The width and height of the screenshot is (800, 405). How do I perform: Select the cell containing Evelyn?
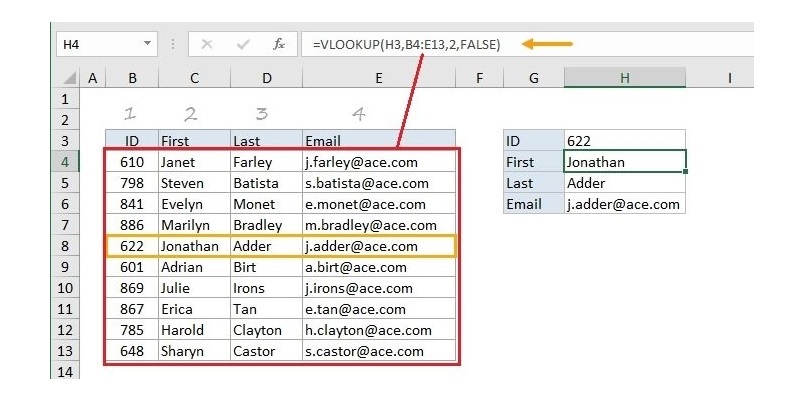click(194, 204)
